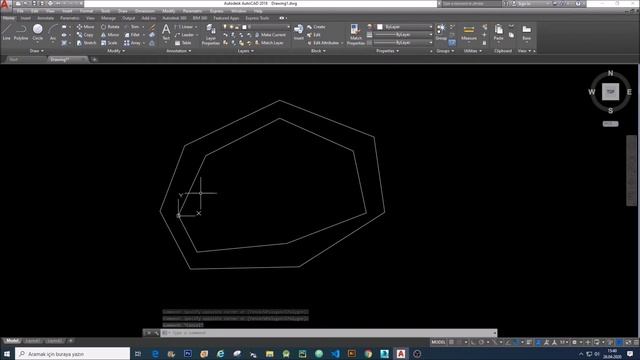640x360 pixels.
Task: Click the Rotate tool
Action: (x=110, y=27)
